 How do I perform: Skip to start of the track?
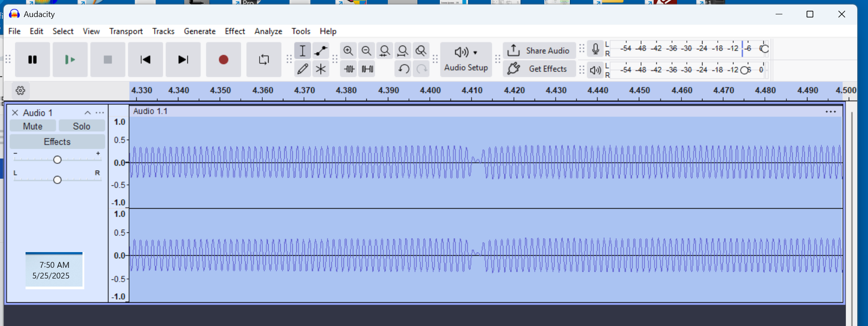(x=145, y=60)
